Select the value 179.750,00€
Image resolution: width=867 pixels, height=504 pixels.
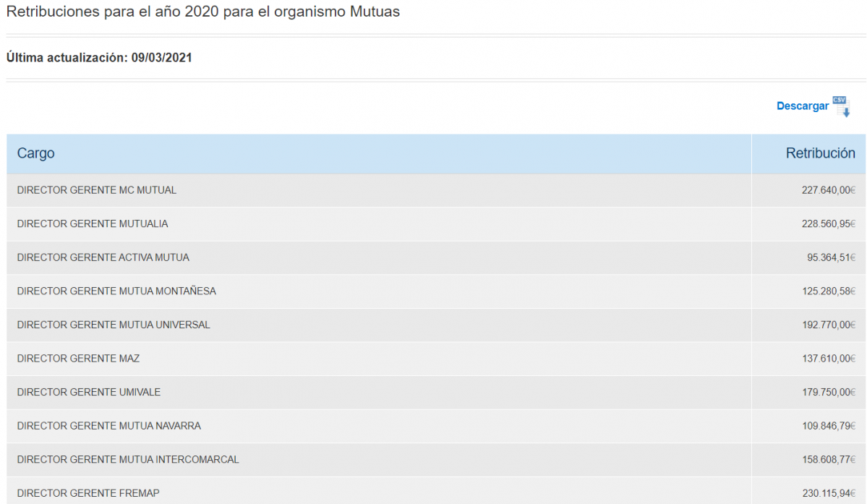point(828,393)
